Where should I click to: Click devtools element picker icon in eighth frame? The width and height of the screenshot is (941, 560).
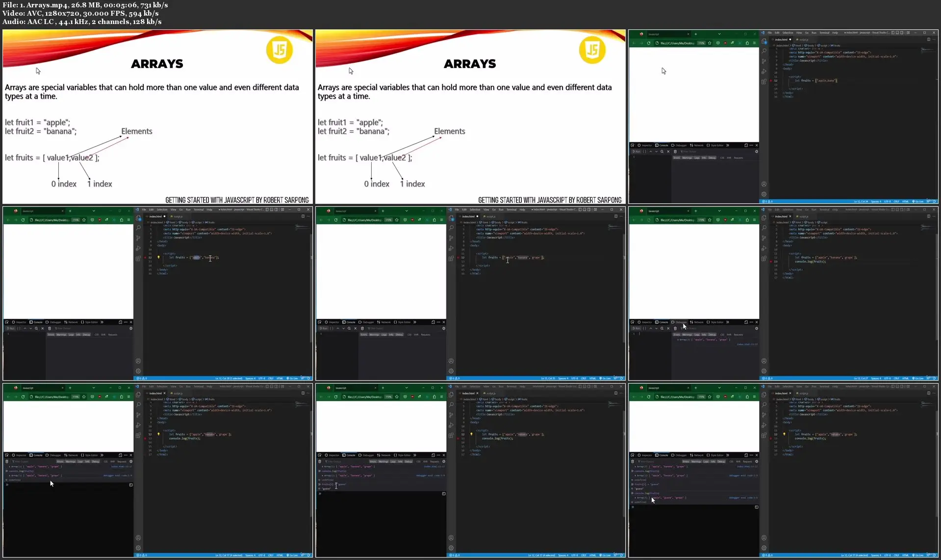pos(319,455)
